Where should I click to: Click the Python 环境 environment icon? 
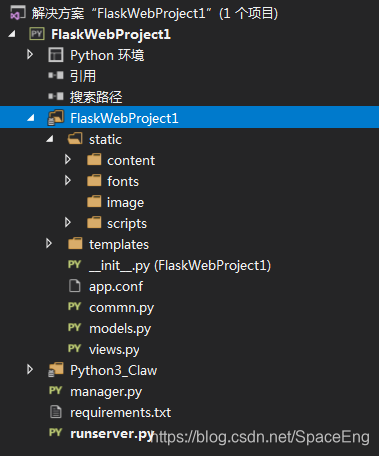56,55
